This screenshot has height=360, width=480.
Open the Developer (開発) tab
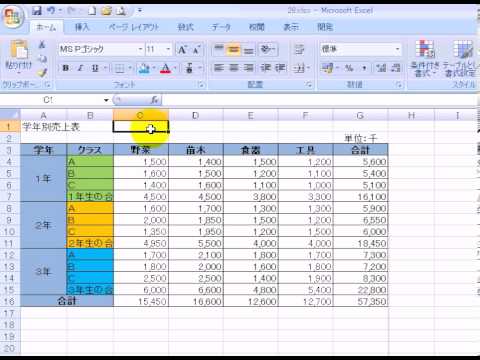325,27
